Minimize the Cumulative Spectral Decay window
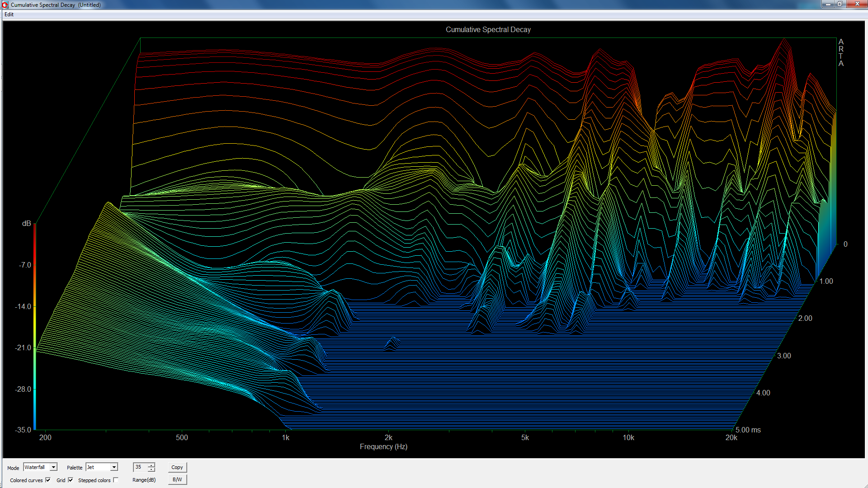 tap(828, 4)
